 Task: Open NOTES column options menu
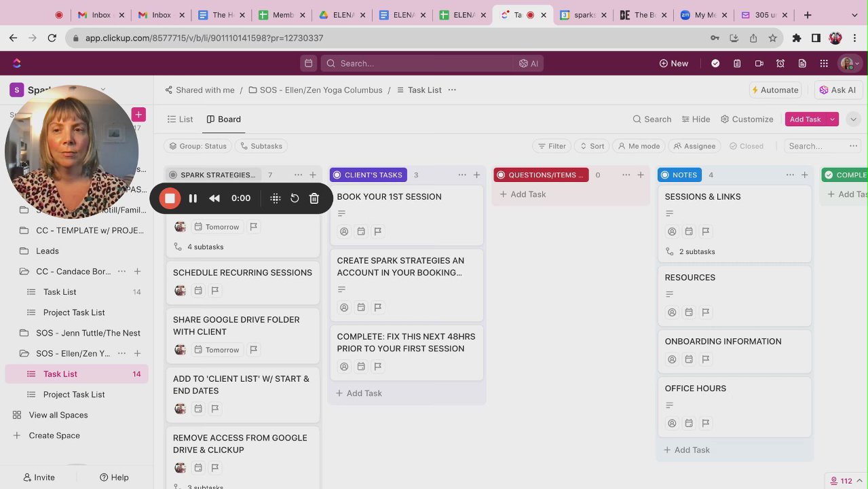coord(790,175)
